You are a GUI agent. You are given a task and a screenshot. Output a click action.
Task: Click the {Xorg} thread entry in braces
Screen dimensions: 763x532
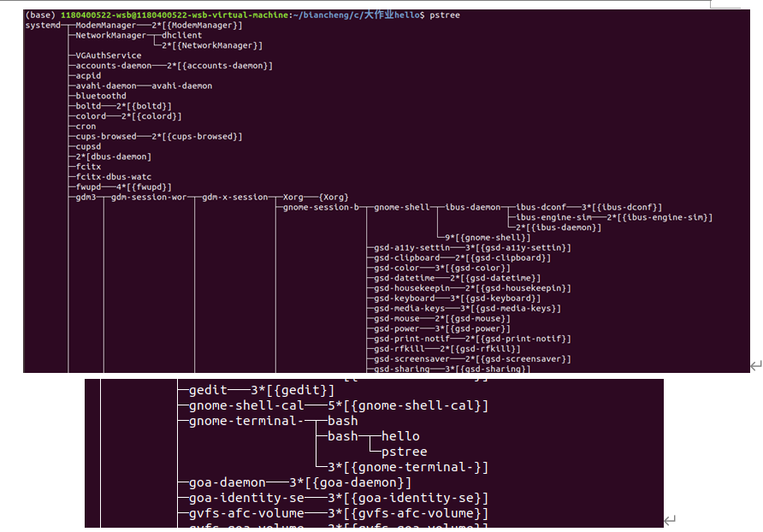click(334, 197)
